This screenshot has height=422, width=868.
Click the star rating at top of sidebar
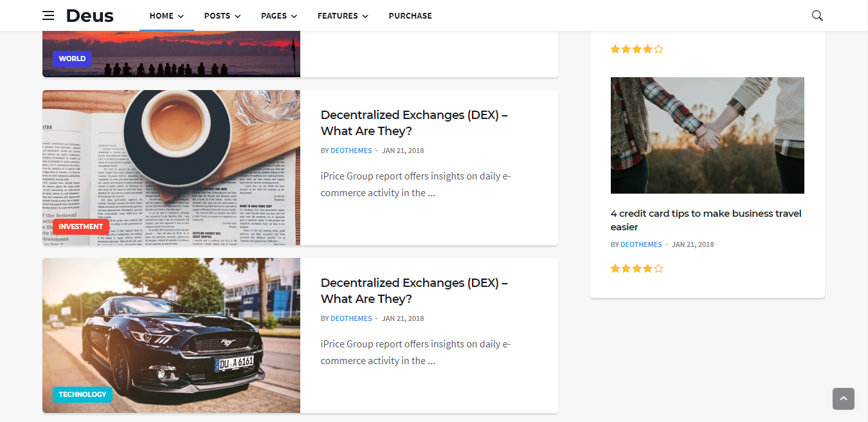[636, 49]
